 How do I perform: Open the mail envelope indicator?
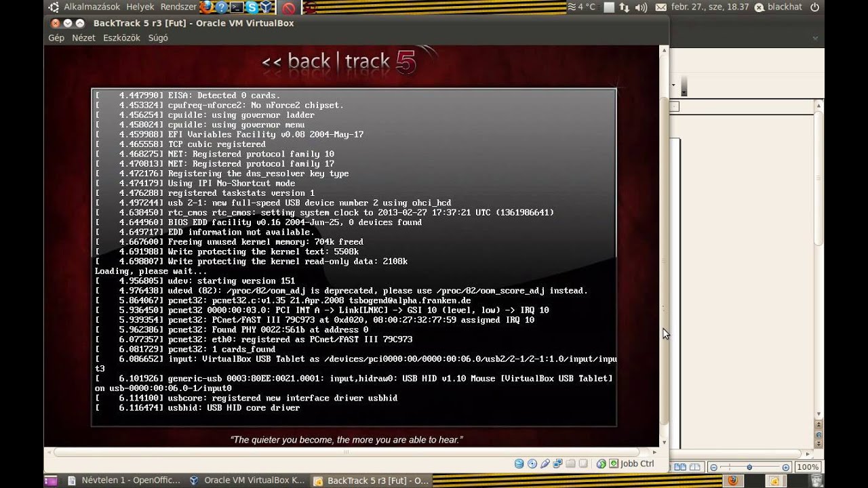[x=661, y=7]
